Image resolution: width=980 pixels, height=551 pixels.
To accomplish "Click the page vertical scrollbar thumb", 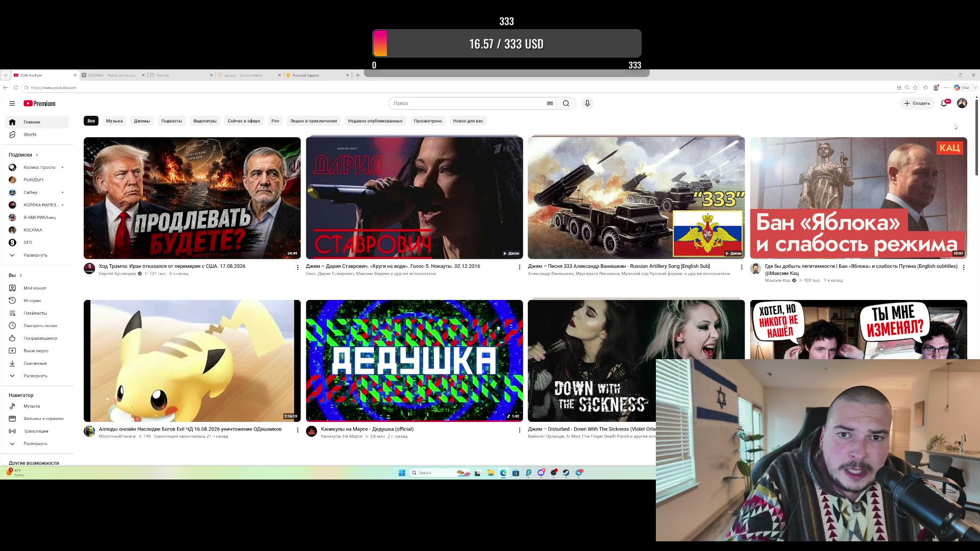I will point(976,138).
